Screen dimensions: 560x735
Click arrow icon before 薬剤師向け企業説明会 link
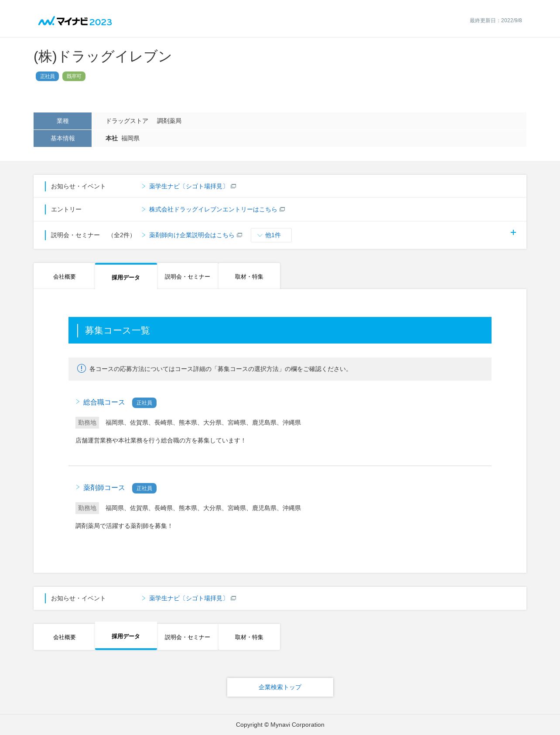point(143,235)
